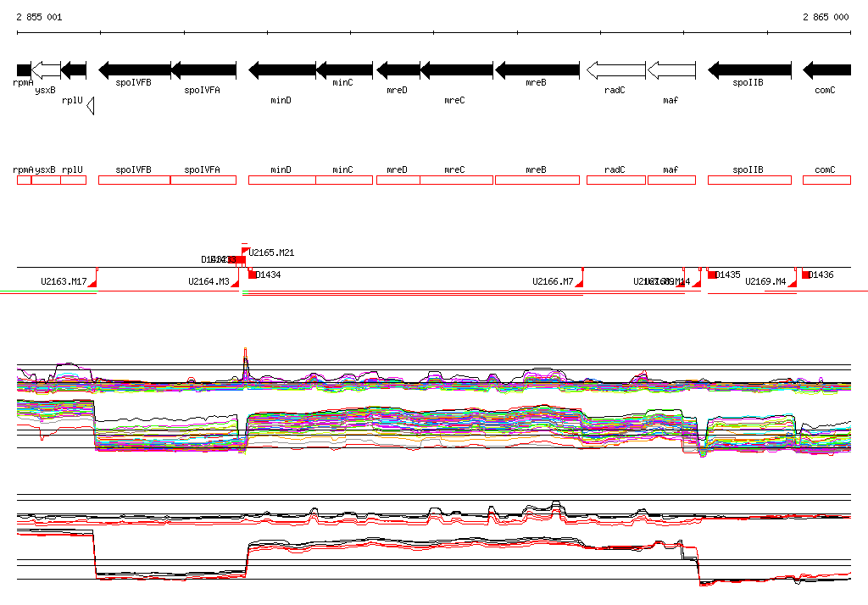Select the red D1436 square marker
Screen dimensions: 868x605
click(x=807, y=274)
